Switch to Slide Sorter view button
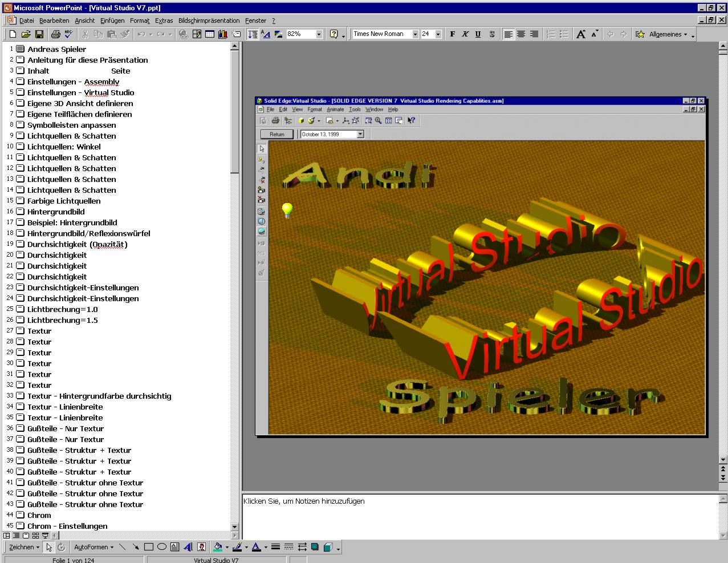This screenshot has width=728, height=563. (36, 536)
